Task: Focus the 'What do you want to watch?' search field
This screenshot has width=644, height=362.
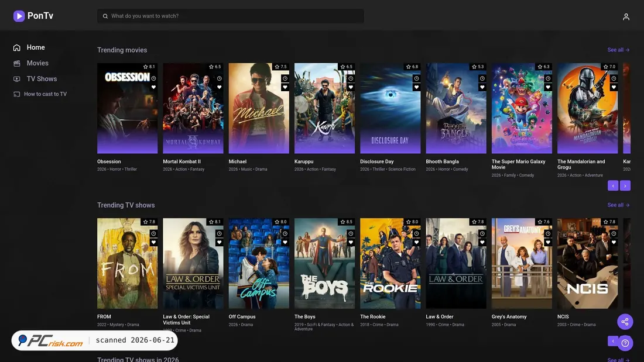Action: coord(231,16)
